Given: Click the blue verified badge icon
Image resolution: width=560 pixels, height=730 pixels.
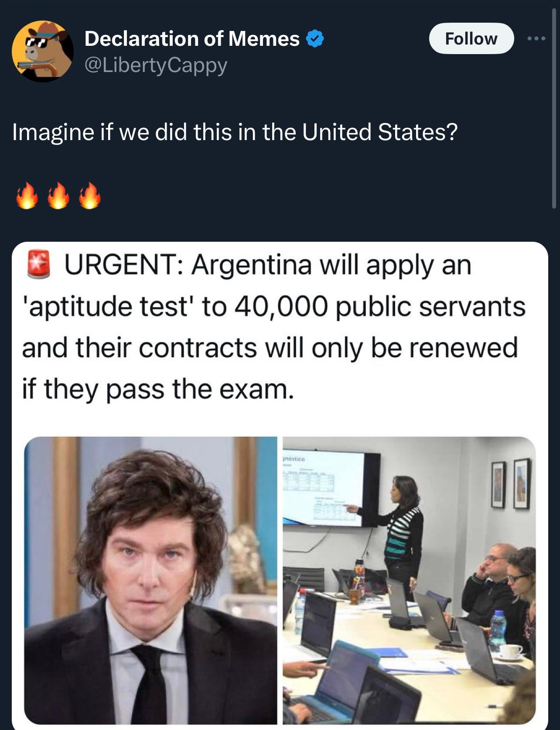Looking at the screenshot, I should click(315, 39).
